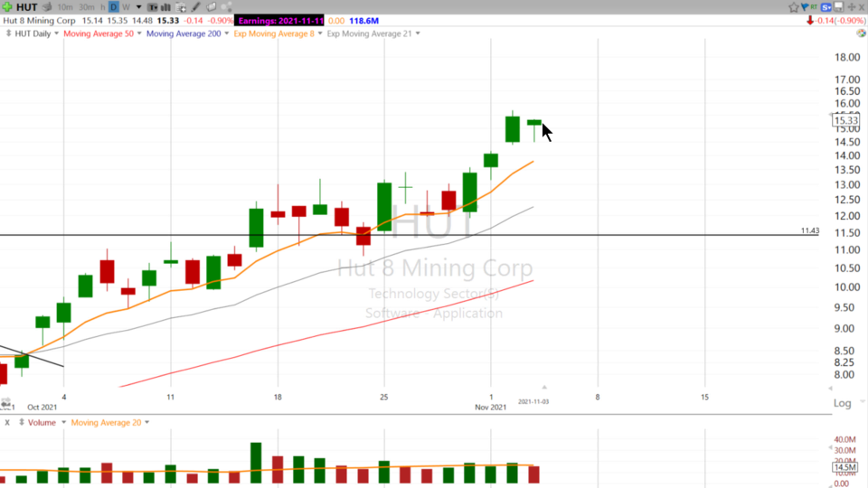This screenshot has height=488, width=868.
Task: Click the note tag icon in toolbar
Action: (211, 7)
